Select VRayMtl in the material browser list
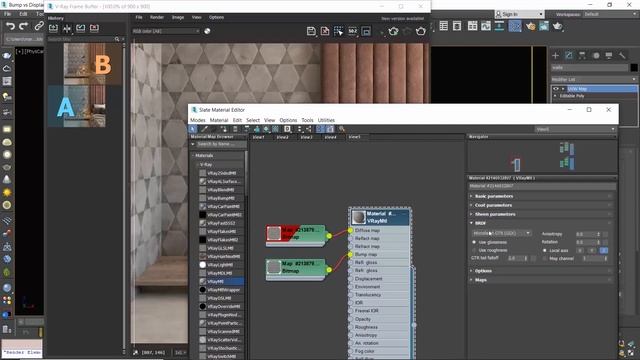The width and height of the screenshot is (640, 360). [x=221, y=282]
